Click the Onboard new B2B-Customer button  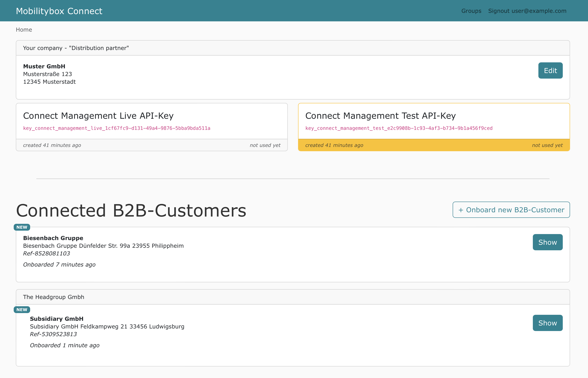pyautogui.click(x=511, y=210)
